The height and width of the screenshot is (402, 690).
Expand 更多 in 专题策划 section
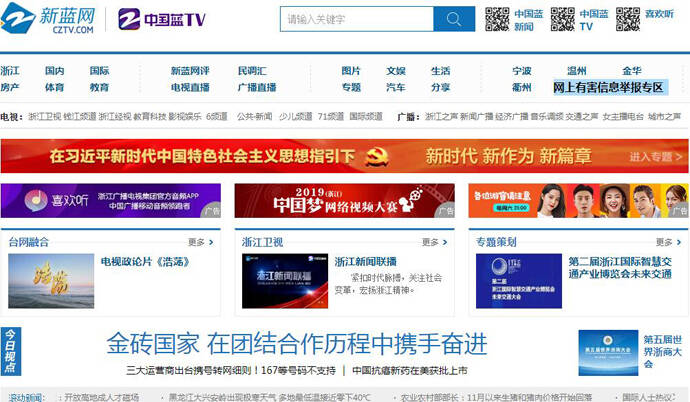[668, 242]
